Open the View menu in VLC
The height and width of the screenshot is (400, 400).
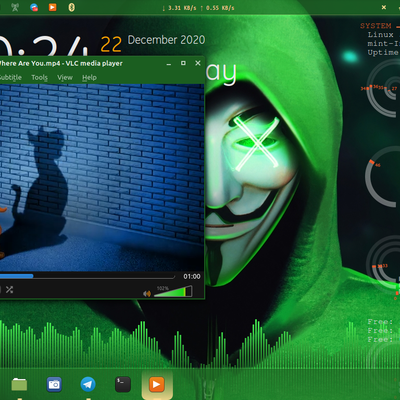[65, 77]
